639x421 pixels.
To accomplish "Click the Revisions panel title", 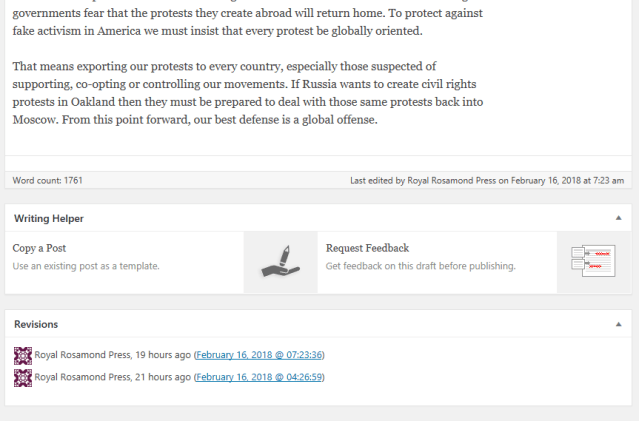I will pos(35,324).
